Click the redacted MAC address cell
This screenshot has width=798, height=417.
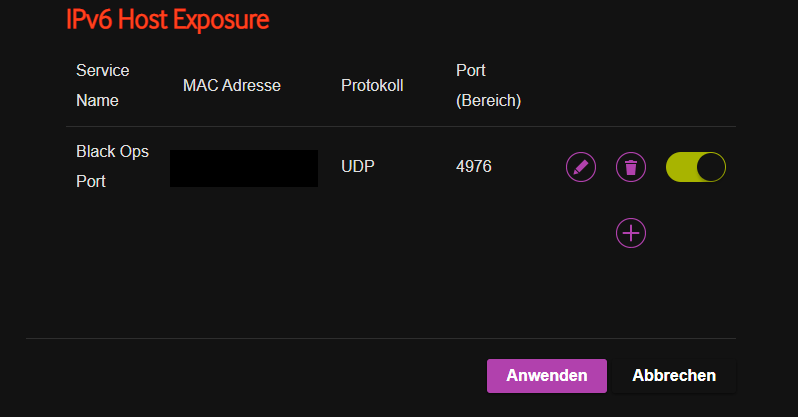coord(244,169)
